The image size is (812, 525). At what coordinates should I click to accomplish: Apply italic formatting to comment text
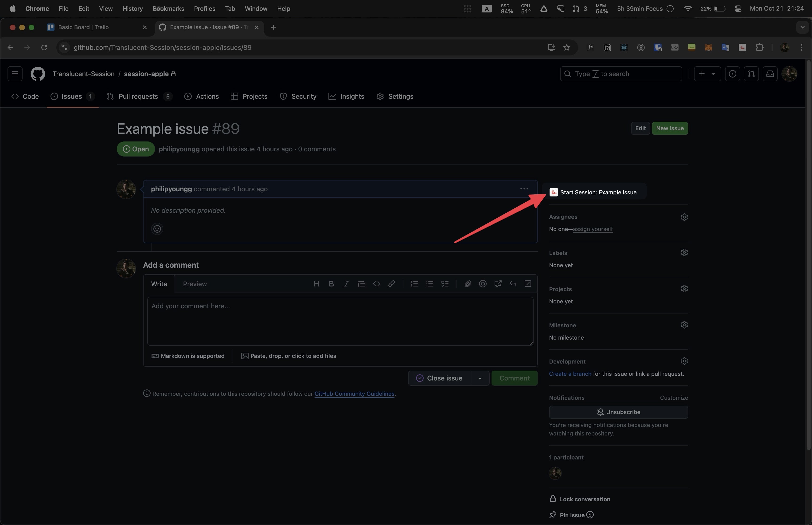coord(347,284)
